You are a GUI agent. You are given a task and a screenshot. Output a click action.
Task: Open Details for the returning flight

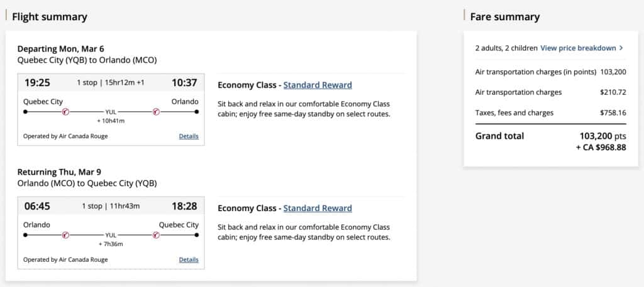tap(189, 259)
